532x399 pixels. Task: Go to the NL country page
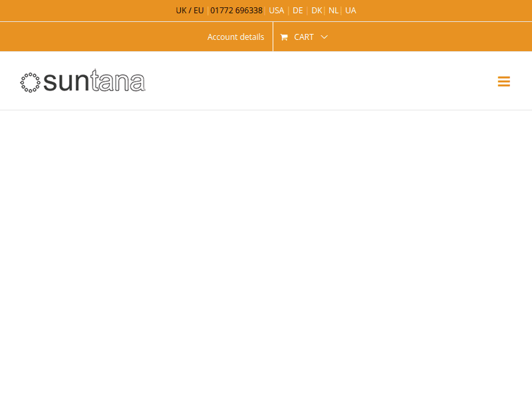click(x=333, y=10)
